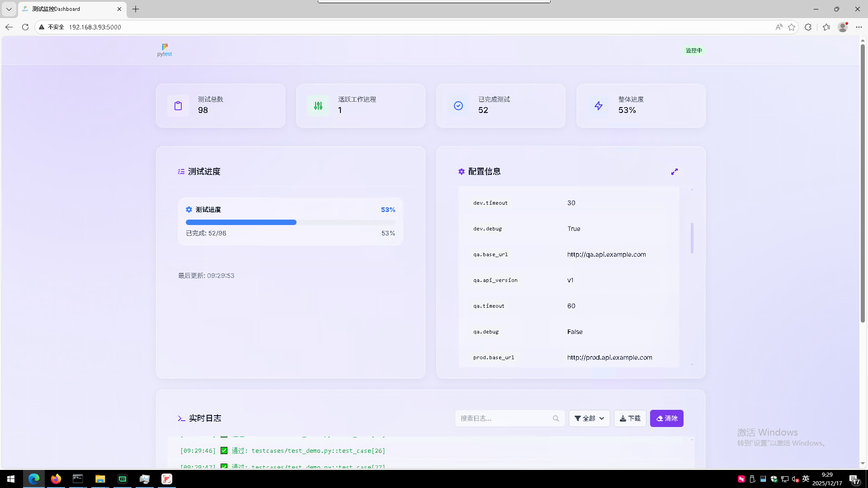The image size is (868, 488).
Task: Click the 监控中 status badge
Action: (694, 51)
